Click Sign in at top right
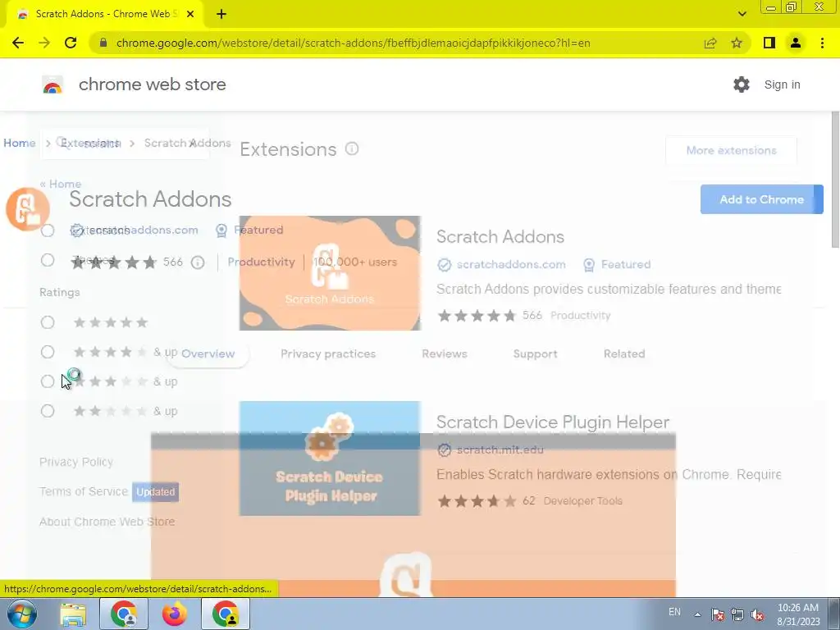This screenshot has width=840, height=630. tap(782, 84)
